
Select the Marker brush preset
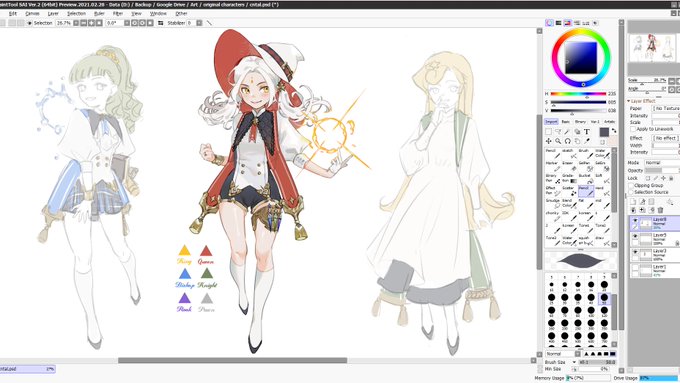[x=552, y=166]
